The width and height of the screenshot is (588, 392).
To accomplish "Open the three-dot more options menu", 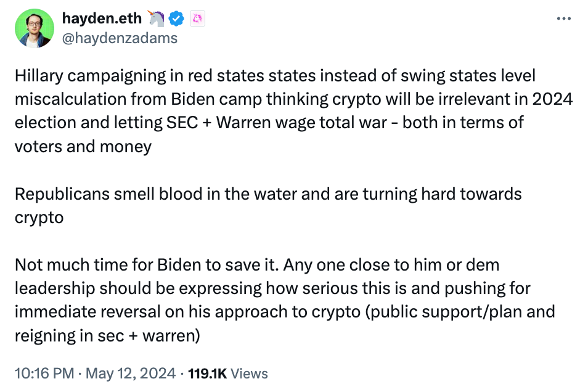I will [x=563, y=18].
